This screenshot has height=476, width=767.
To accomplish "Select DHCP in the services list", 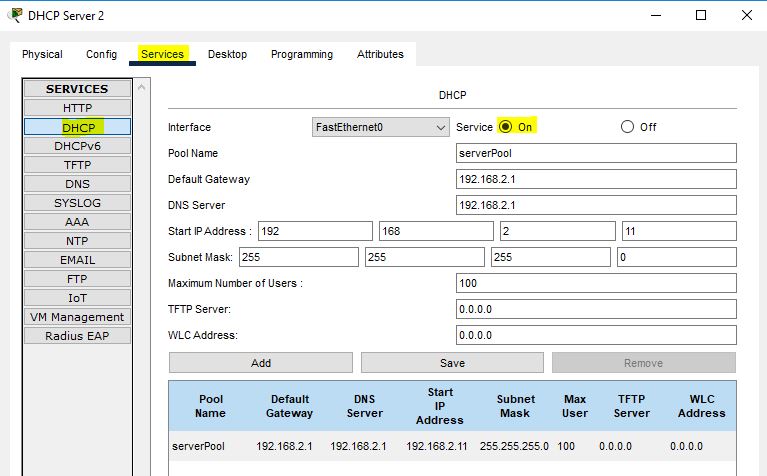I will pos(77,127).
